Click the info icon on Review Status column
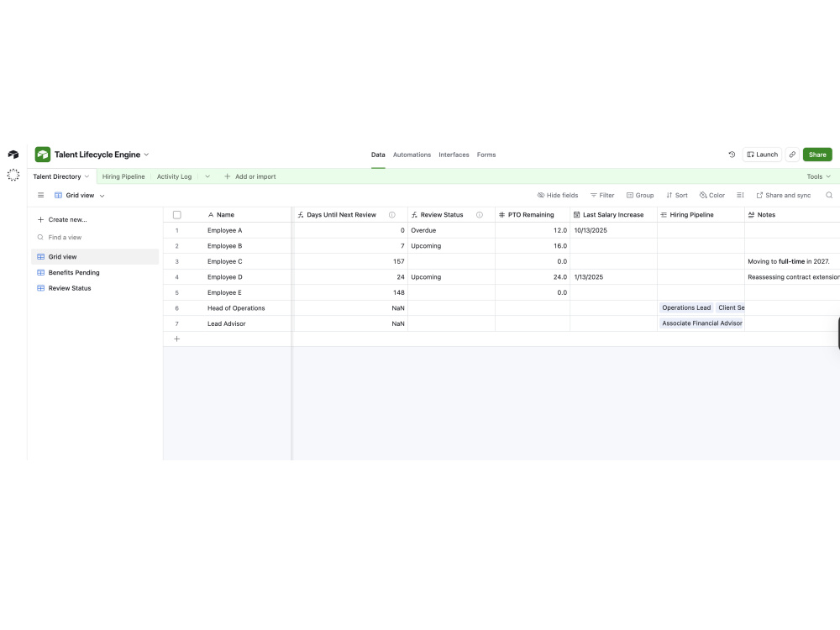Viewport: 840px width, 630px height. click(480, 215)
